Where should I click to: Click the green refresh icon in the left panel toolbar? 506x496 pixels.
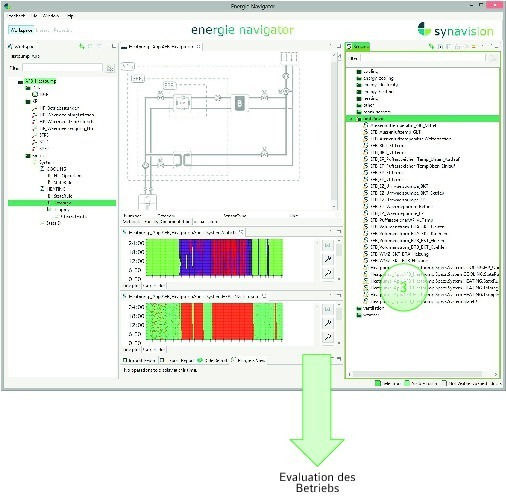[82, 46]
